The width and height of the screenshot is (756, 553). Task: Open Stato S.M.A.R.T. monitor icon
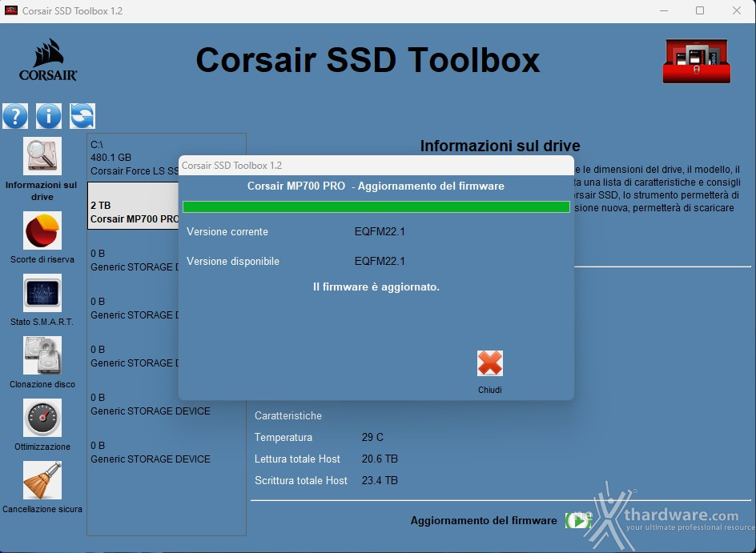coord(42,293)
